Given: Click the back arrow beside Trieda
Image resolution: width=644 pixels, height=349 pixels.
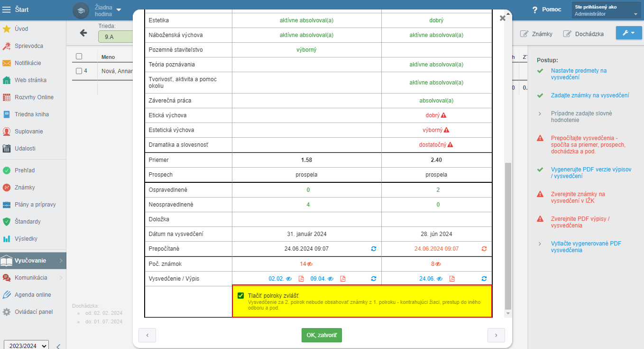Looking at the screenshot, I should (x=83, y=33).
